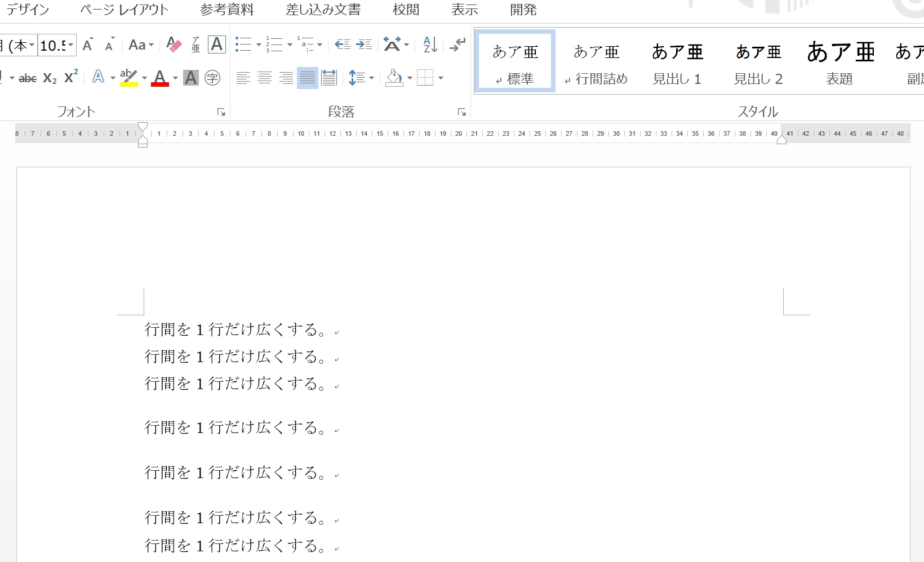Apply distributed alignment to paragraph
The width and height of the screenshot is (924, 562).
pyautogui.click(x=328, y=78)
